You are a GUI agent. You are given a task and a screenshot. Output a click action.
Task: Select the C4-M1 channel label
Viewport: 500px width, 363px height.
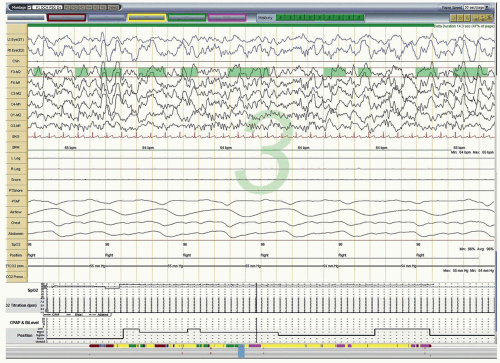click(x=16, y=104)
